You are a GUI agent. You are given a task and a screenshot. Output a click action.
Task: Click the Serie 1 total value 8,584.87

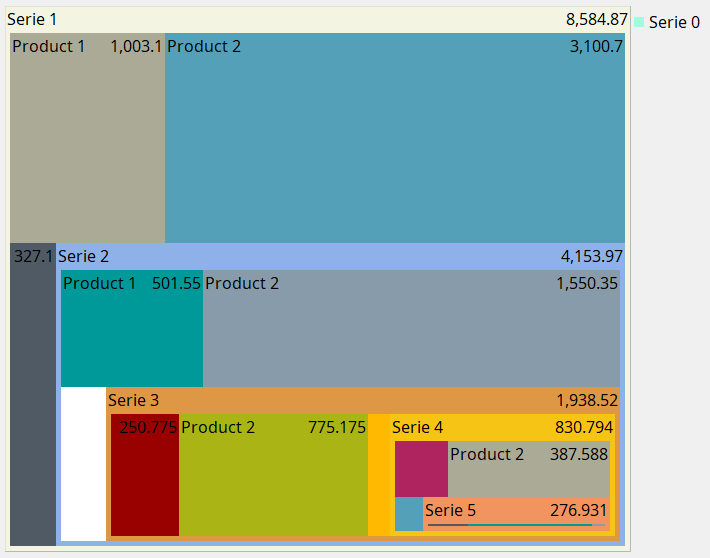coord(596,19)
